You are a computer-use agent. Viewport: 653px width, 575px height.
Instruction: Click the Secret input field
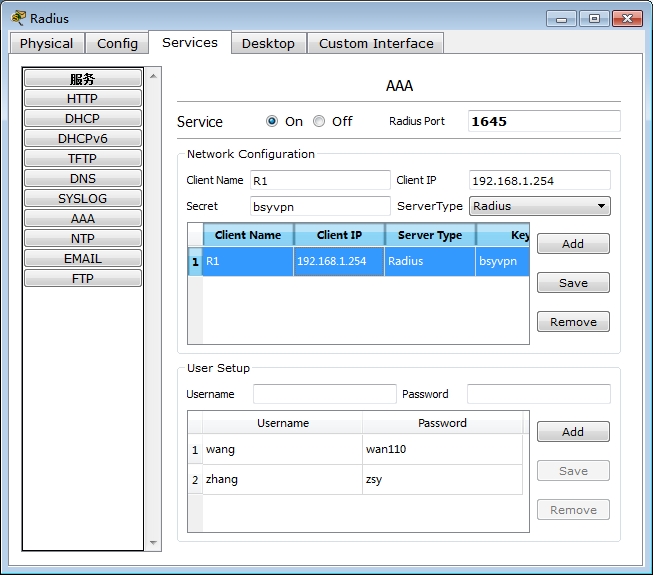tap(320, 206)
